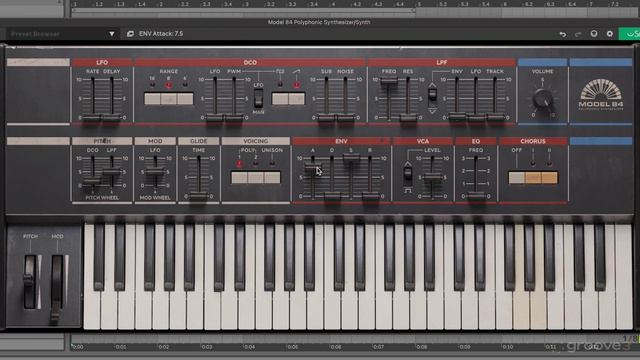640x360 pixels.
Task: Click the redo arrow icon
Action: pos(578,34)
